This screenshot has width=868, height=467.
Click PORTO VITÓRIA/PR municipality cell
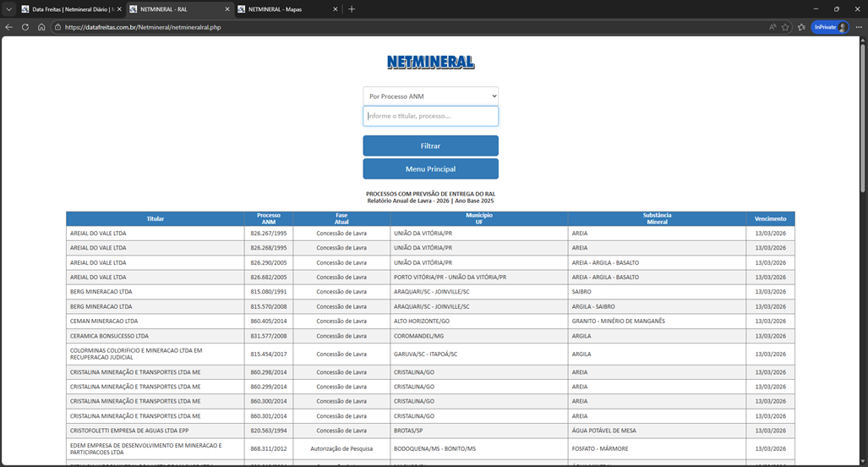(479, 277)
